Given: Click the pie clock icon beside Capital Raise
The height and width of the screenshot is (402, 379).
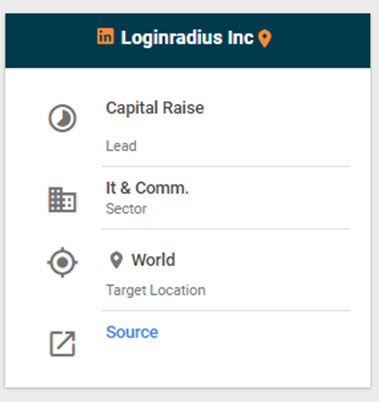Looking at the screenshot, I should pyautogui.click(x=62, y=118).
